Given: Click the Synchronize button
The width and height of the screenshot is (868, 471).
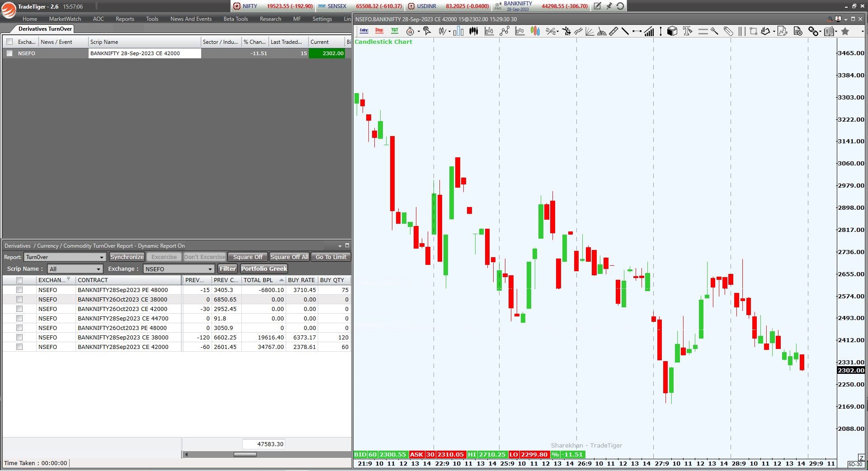Looking at the screenshot, I should [127, 257].
